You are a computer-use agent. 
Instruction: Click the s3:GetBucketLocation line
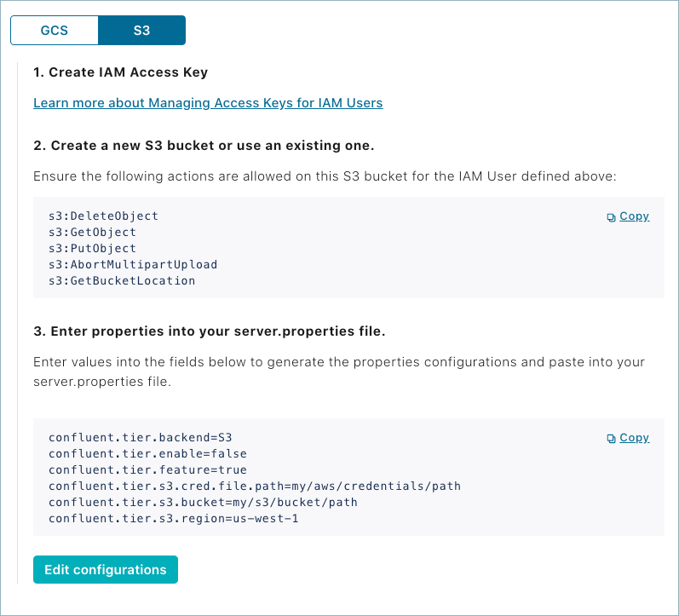(122, 280)
